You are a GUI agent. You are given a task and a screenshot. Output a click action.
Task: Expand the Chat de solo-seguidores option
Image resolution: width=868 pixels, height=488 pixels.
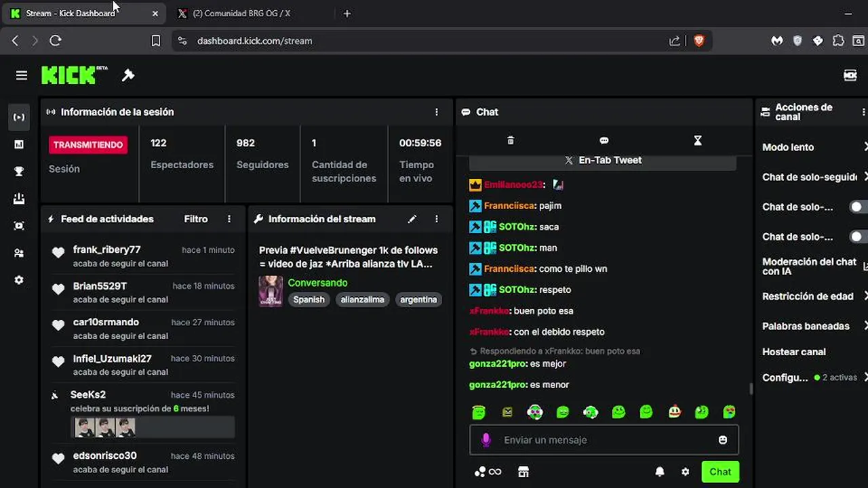pos(814,177)
